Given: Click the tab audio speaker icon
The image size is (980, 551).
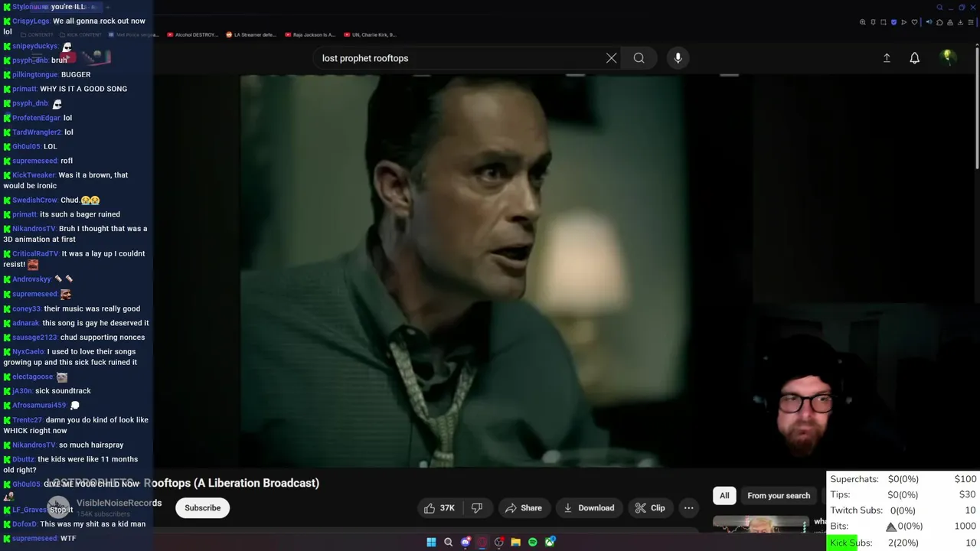Looking at the screenshot, I should [929, 22].
